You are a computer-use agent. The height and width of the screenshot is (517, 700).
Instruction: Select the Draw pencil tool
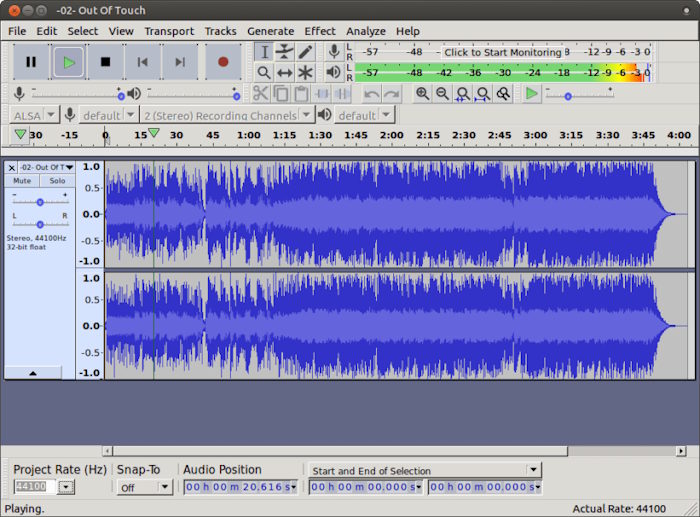305,52
